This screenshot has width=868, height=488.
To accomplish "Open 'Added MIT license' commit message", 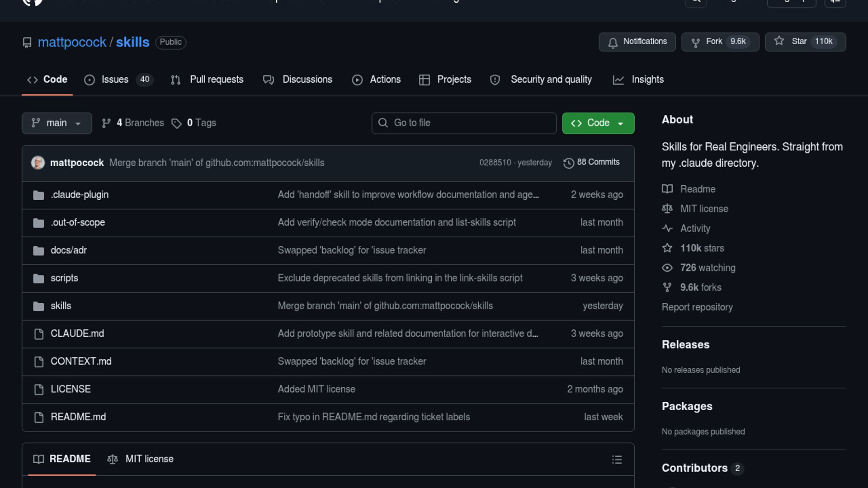I will pyautogui.click(x=316, y=389).
